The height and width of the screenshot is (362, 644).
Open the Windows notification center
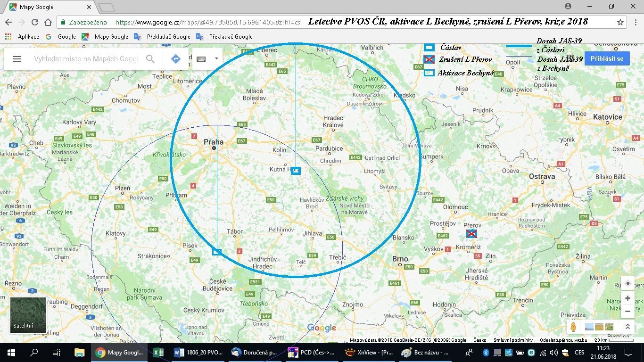tap(628, 352)
